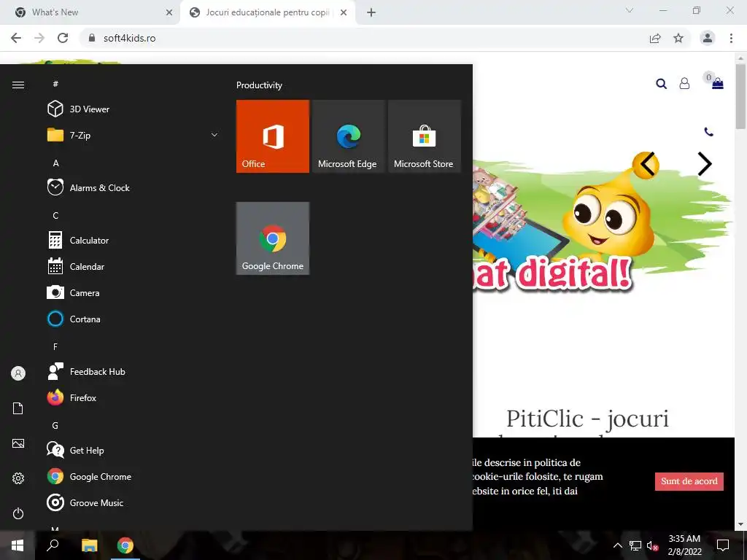Reload the soft4kids.ro page
The width and height of the screenshot is (747, 560).
click(63, 38)
